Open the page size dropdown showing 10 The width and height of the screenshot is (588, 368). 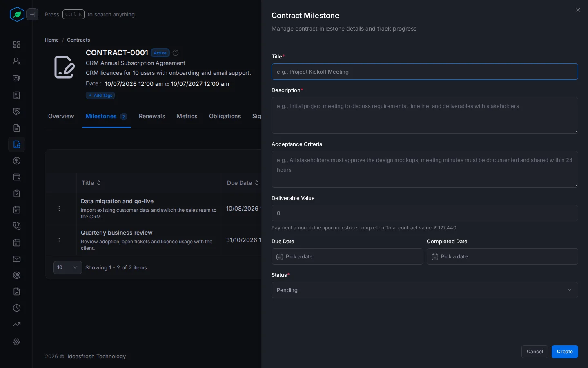68,267
